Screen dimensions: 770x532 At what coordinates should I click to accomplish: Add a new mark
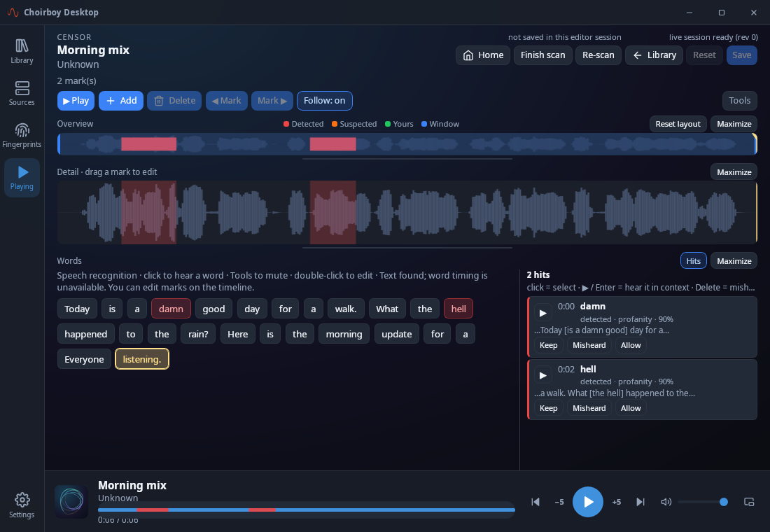coord(121,101)
